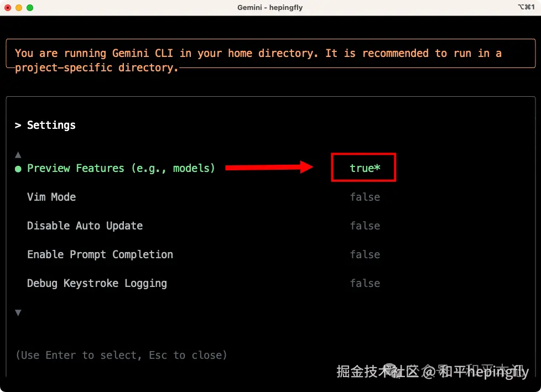Click the red window close button
The height and width of the screenshot is (392, 541).
[8, 8]
